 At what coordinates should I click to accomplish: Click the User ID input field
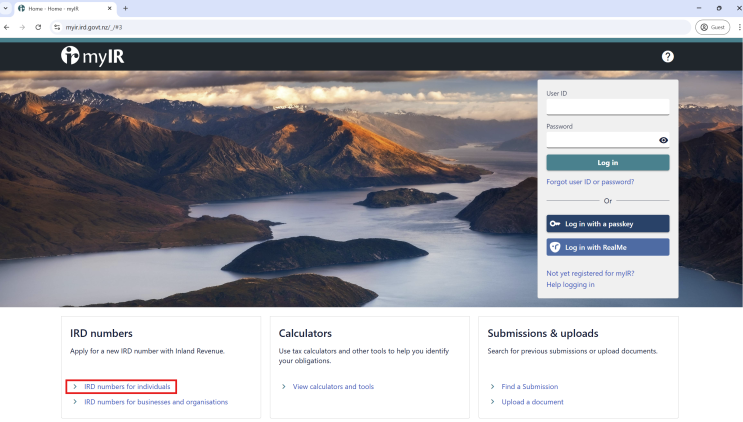coord(607,107)
